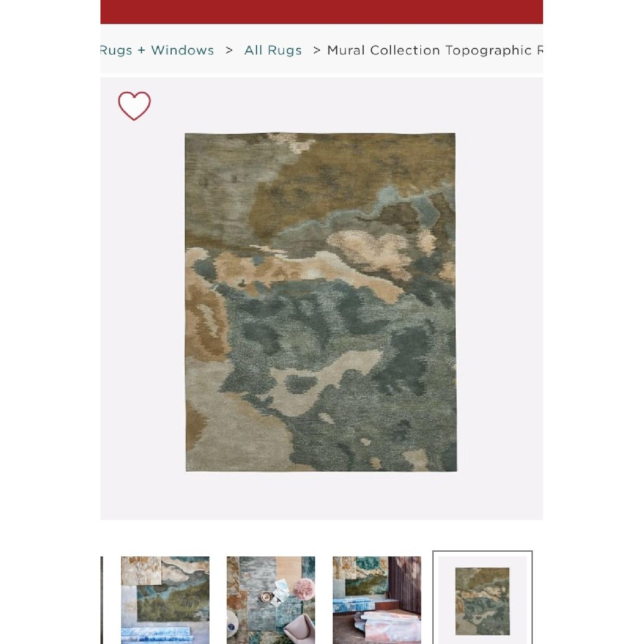
Task: Tap the heart favorite icon
Action: pos(134,105)
